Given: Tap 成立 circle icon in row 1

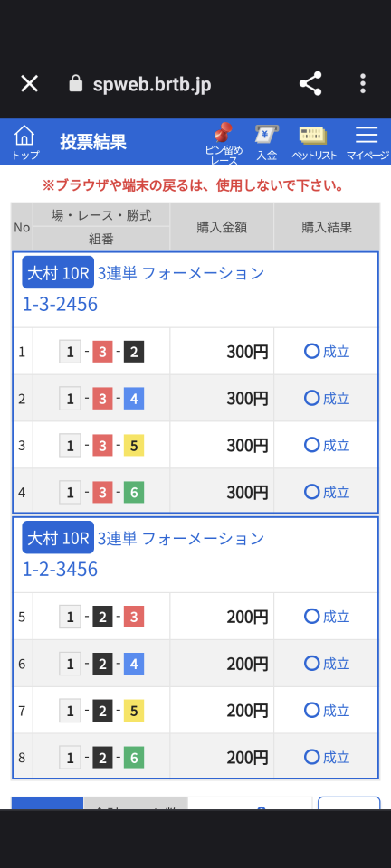Looking at the screenshot, I should pos(312,351).
